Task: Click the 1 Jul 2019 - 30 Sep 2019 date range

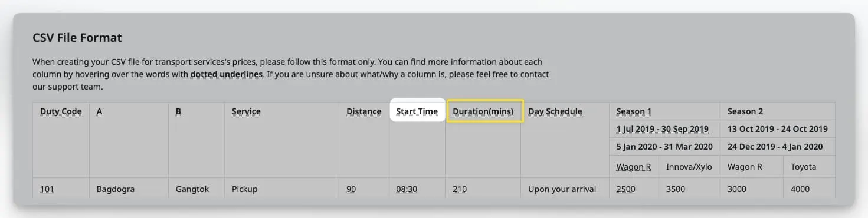Action: tap(663, 129)
